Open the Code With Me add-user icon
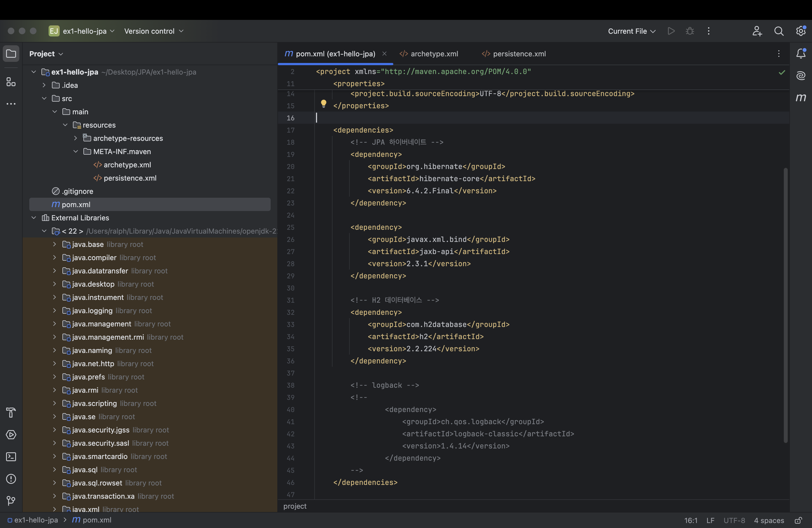This screenshot has width=812, height=528. 757,31
